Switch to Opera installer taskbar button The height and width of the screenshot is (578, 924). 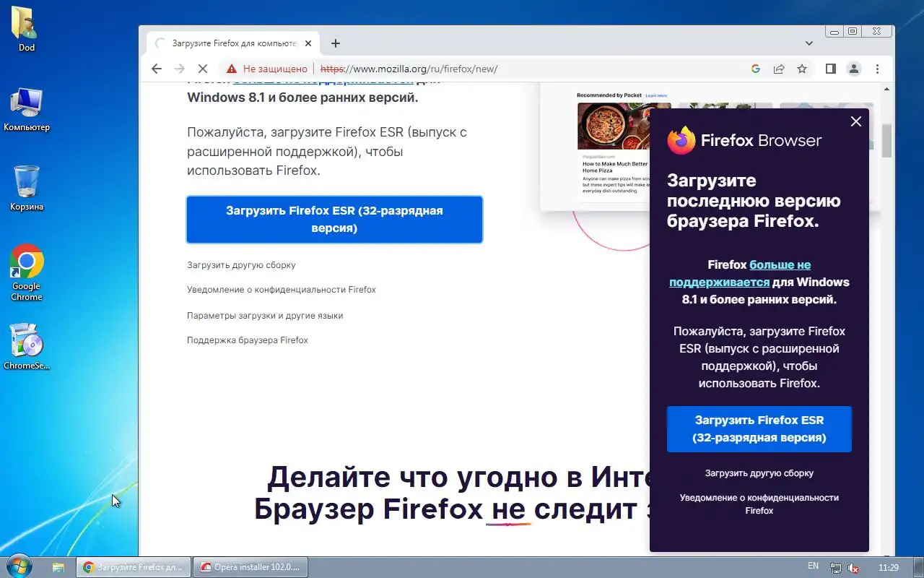250,567
